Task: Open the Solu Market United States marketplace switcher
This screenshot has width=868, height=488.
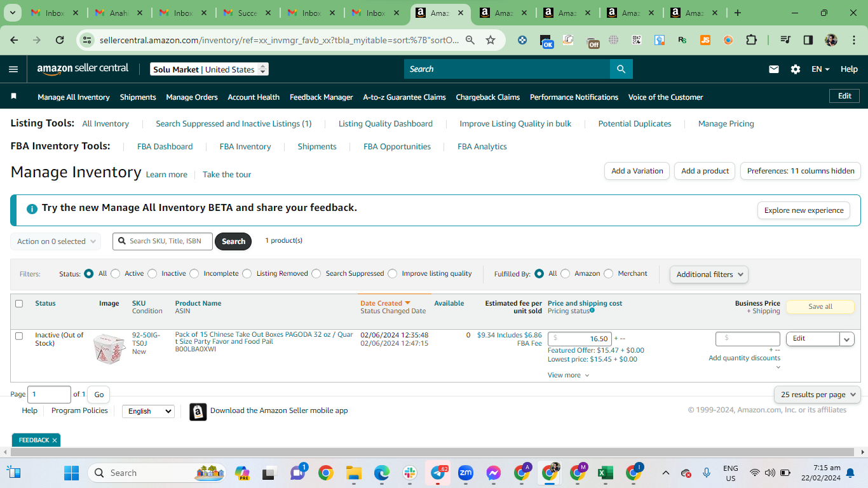Action: point(210,69)
